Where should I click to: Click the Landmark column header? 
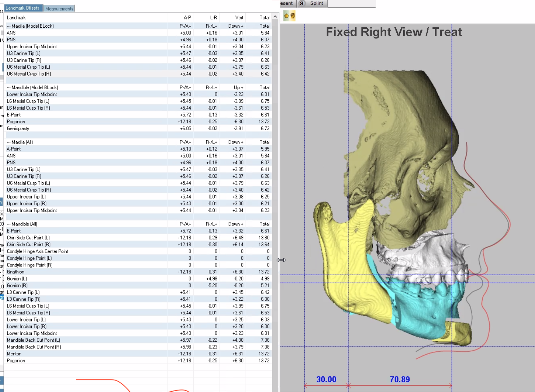[x=86, y=18]
